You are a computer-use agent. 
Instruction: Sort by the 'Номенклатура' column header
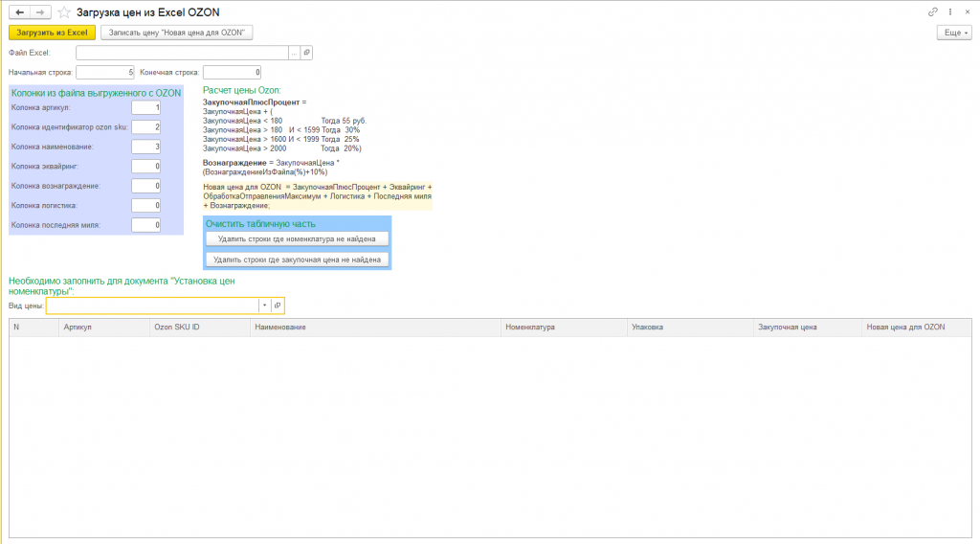point(564,327)
